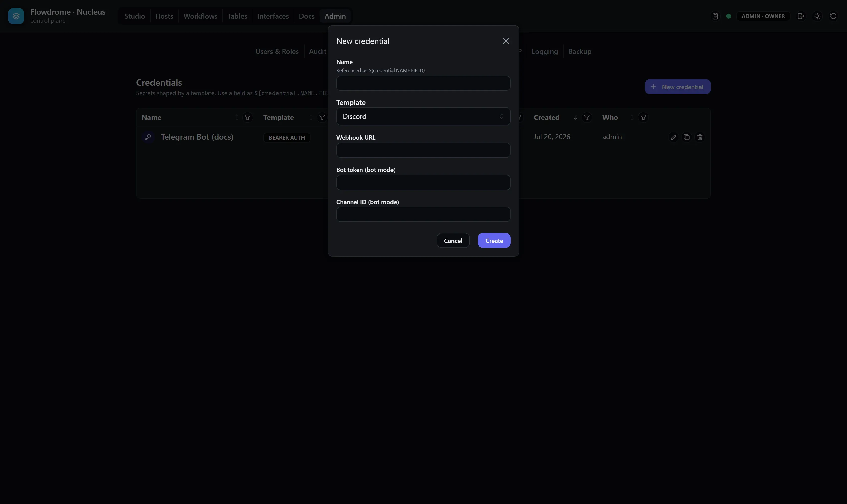Open the Studio tab
The width and height of the screenshot is (847, 504).
[x=135, y=16]
